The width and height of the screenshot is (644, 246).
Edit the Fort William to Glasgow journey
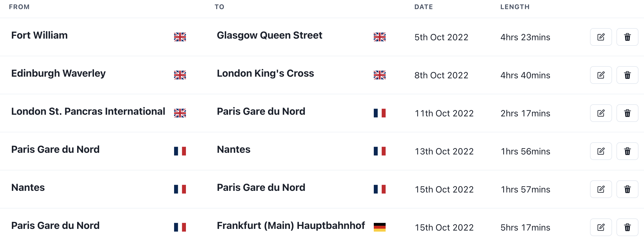point(601,37)
